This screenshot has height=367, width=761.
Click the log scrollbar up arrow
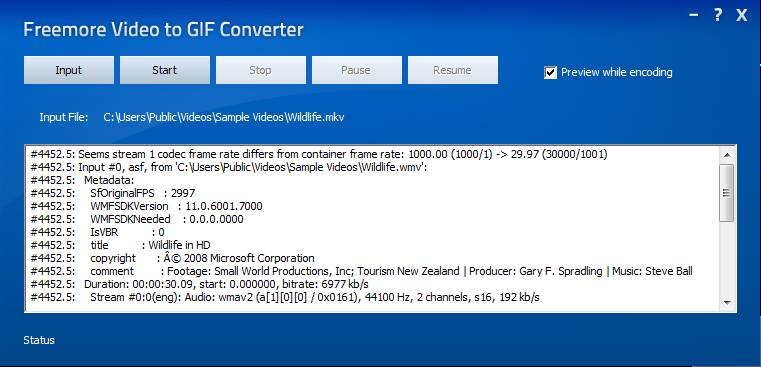click(x=727, y=155)
